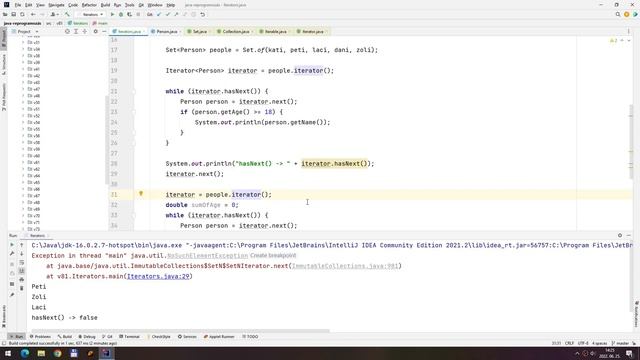Image resolution: width=640 pixels, height=360 pixels.
Task: Save all files with the disk icon
Action: [14, 14]
